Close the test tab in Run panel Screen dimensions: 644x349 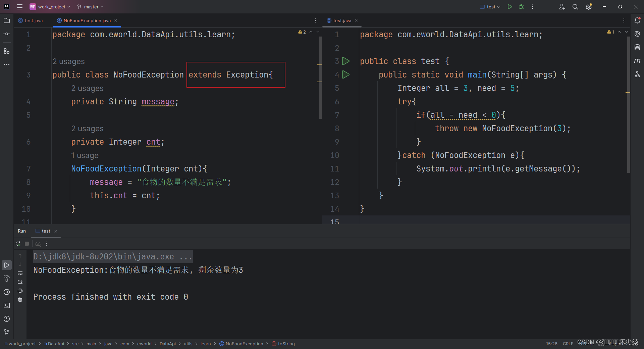point(56,231)
